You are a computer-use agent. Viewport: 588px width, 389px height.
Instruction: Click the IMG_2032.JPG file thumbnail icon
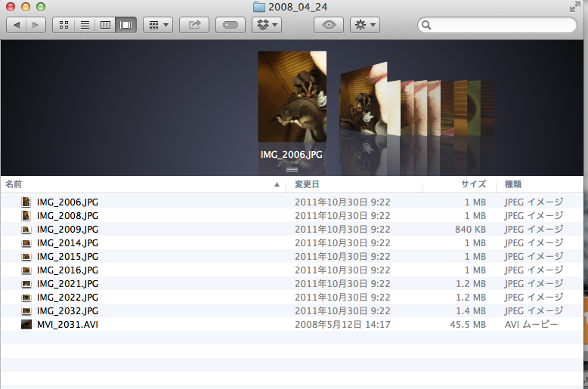click(x=26, y=311)
